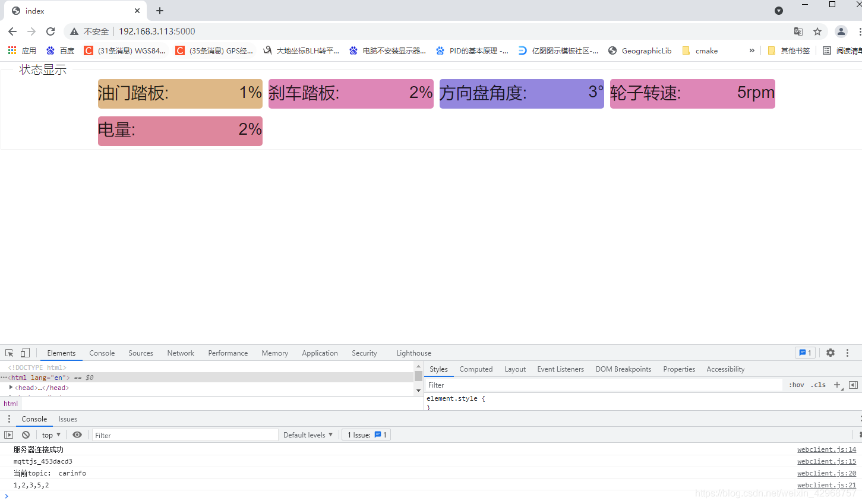Viewport: 862px width, 504px height.
Task: Open the cmake bookmark folder
Action: click(700, 50)
